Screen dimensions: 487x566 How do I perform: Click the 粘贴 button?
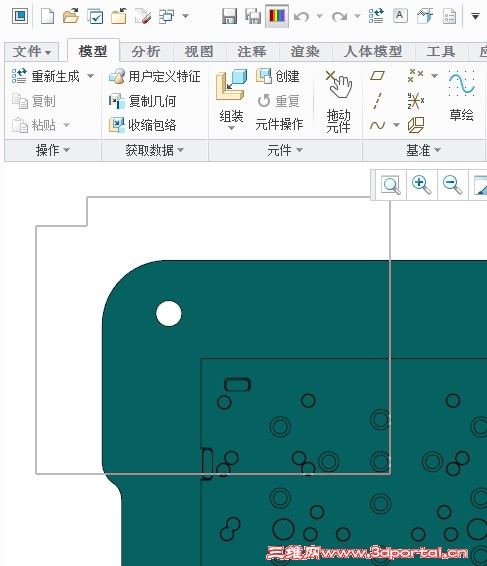point(34,125)
